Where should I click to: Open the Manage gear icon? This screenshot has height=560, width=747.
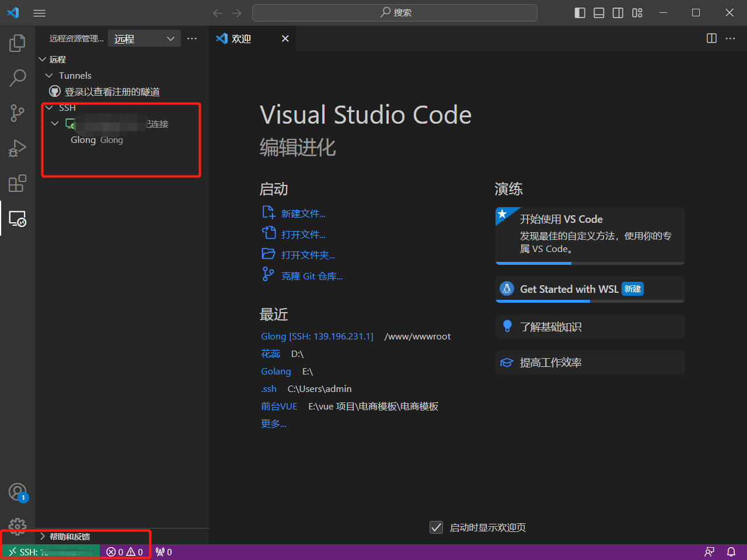click(18, 526)
